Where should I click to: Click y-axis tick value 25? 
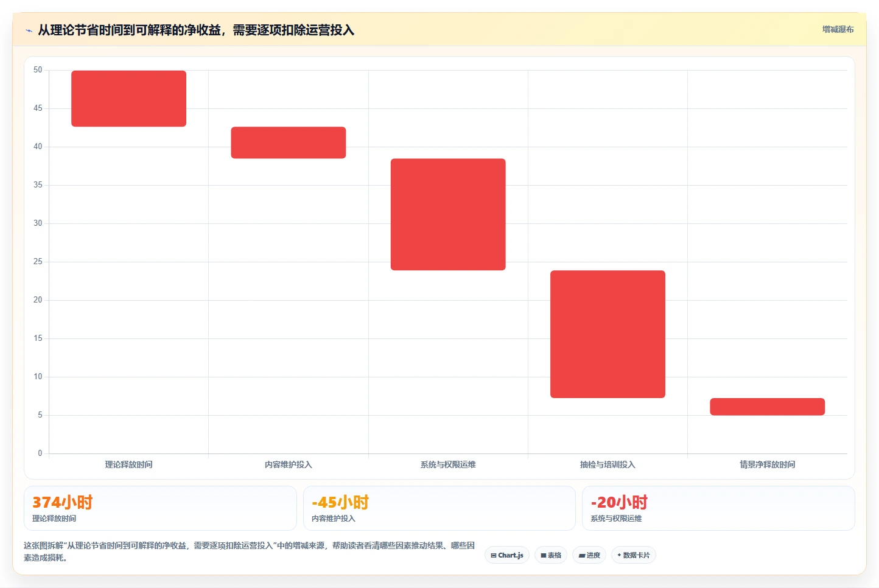38,262
